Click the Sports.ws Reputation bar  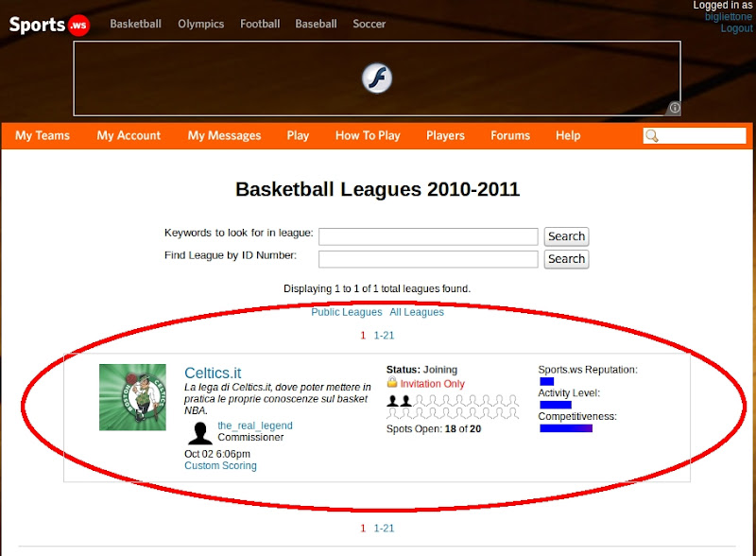click(x=547, y=381)
